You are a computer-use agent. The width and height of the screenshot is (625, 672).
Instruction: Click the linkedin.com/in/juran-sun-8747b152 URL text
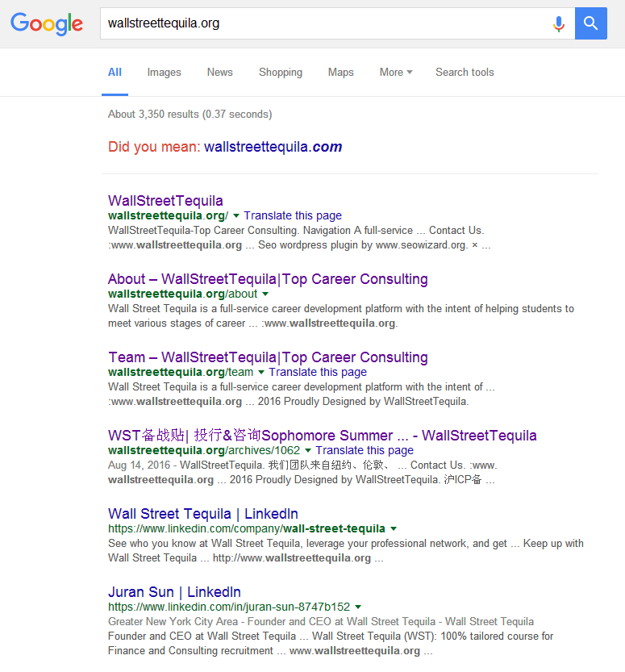tap(229, 607)
